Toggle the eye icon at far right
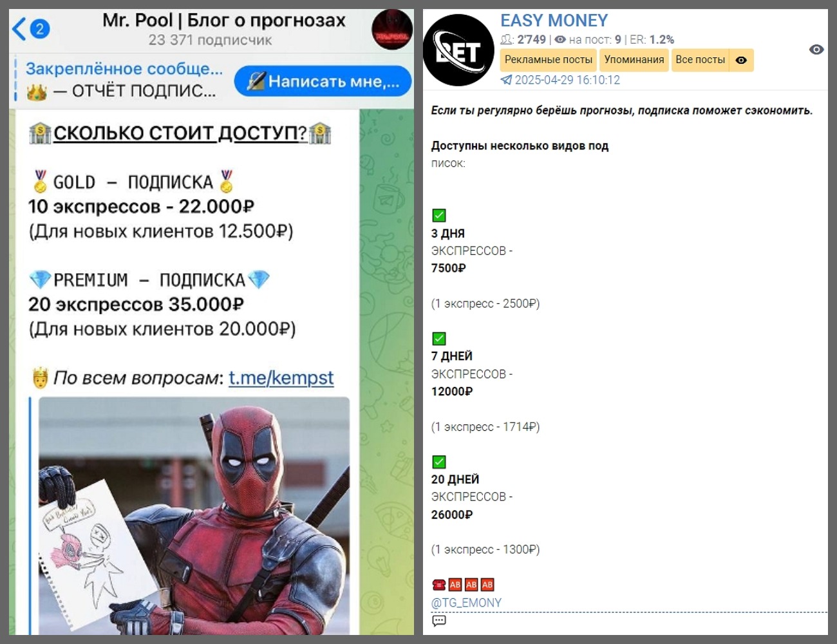 point(816,50)
